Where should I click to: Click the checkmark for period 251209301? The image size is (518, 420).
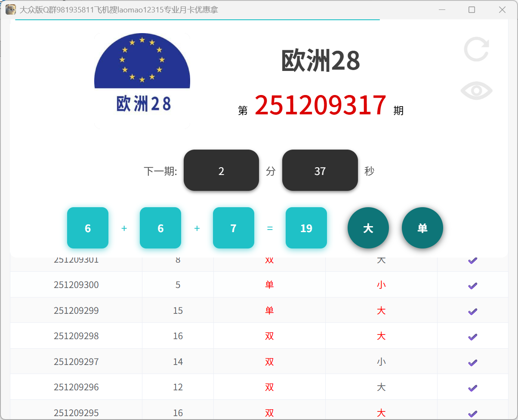pyautogui.click(x=473, y=260)
